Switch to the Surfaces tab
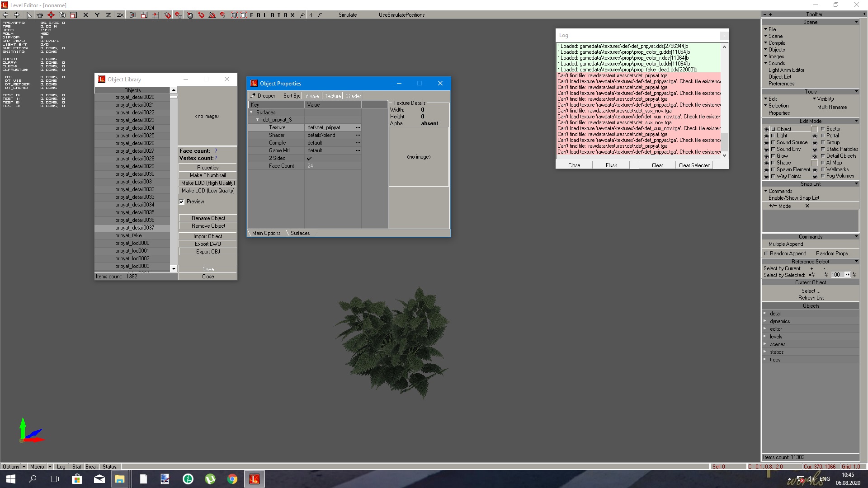The width and height of the screenshot is (868, 488). (300, 233)
